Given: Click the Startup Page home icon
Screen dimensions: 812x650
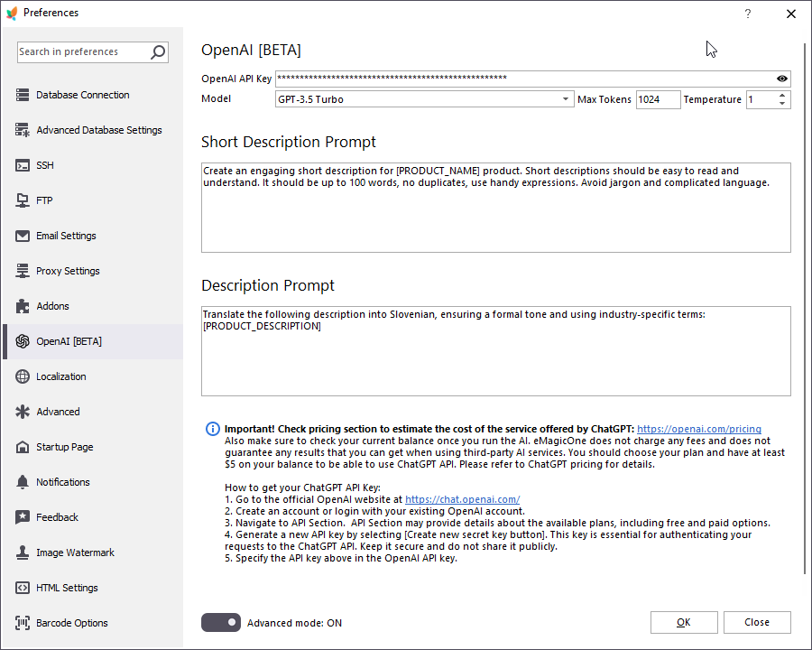Looking at the screenshot, I should pos(23,448).
